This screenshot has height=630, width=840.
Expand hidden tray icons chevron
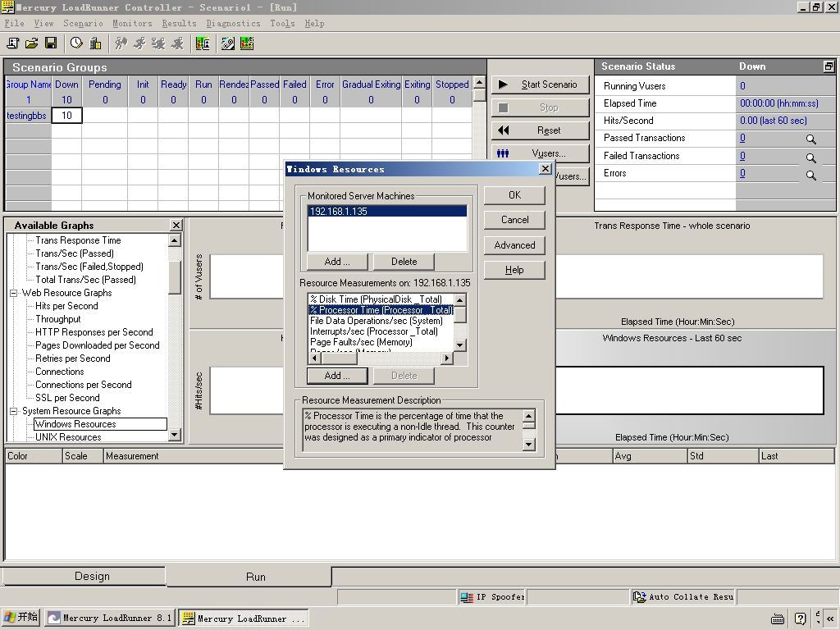830,619
